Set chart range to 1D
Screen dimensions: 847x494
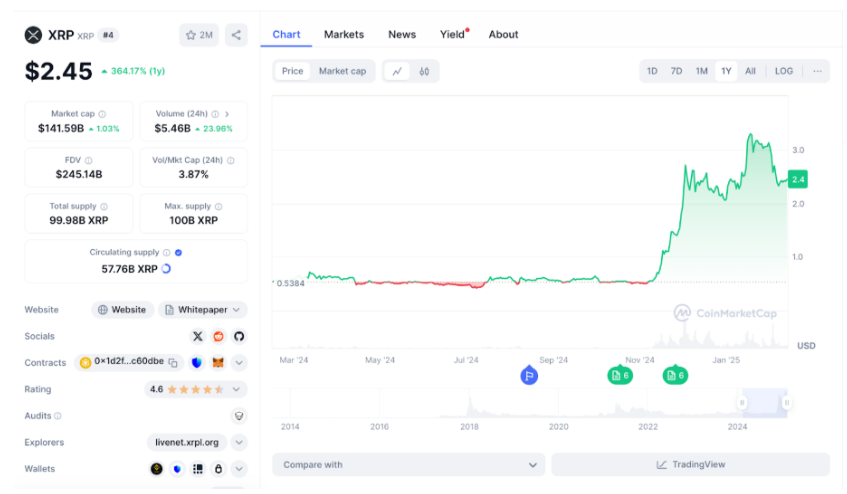(x=652, y=71)
